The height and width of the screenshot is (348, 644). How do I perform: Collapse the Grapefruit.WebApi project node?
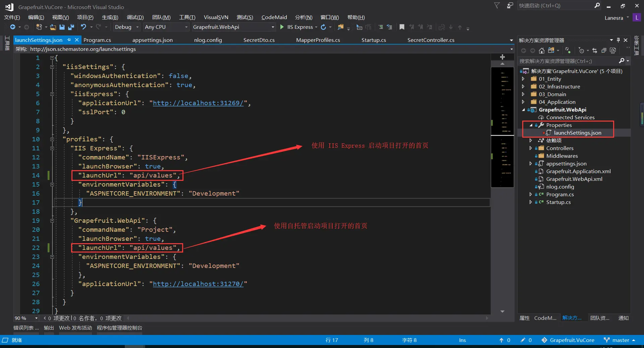[523, 110]
